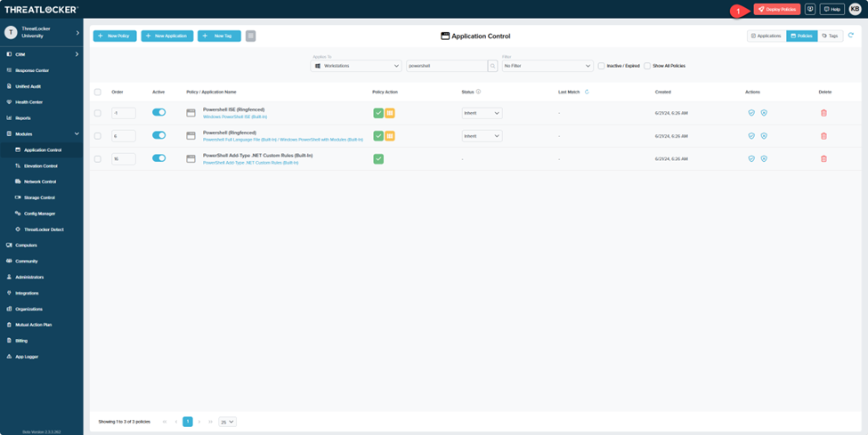Click the Mutual Action Plan icon
Image resolution: width=868 pixels, height=435 pixels.
pos(9,325)
